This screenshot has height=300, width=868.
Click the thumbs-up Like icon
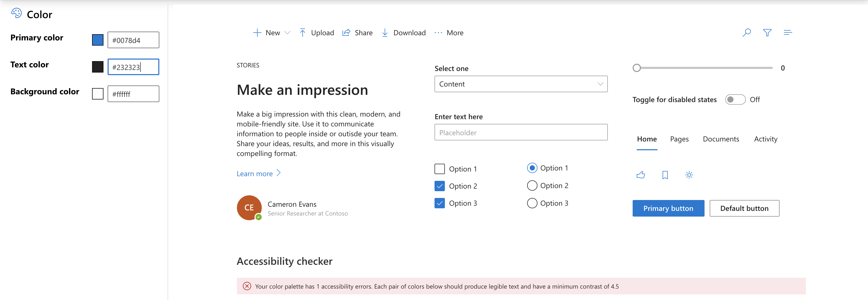pyautogui.click(x=641, y=175)
